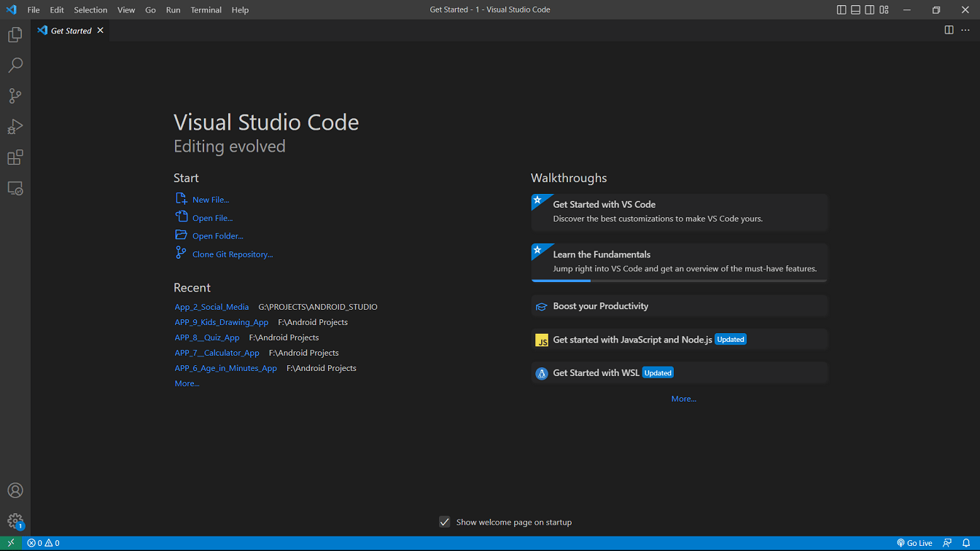Open the File menu
Image resolution: width=980 pixels, height=551 pixels.
[x=34, y=10]
